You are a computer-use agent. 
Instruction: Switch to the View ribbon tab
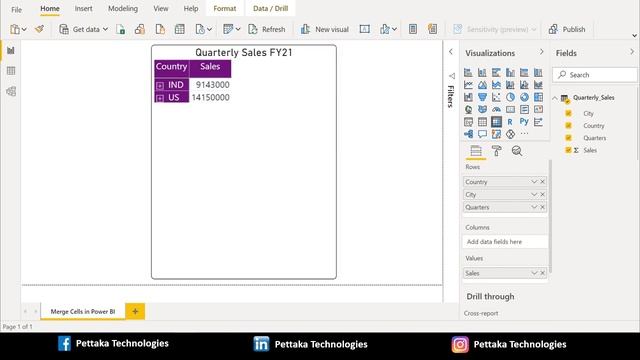point(160,8)
